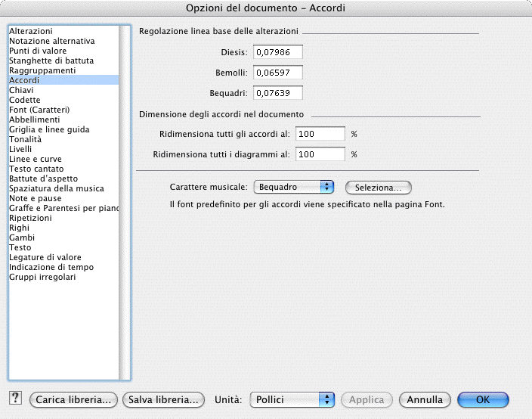Click the Bequadri value input field
The width and height of the screenshot is (532, 419).
[277, 93]
